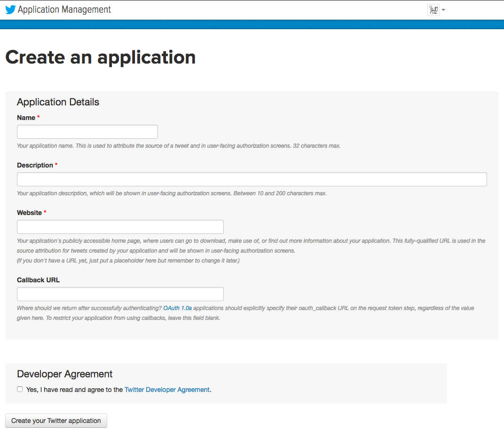Focus the Description input field
This screenshot has height=447, width=504.
tap(252, 179)
